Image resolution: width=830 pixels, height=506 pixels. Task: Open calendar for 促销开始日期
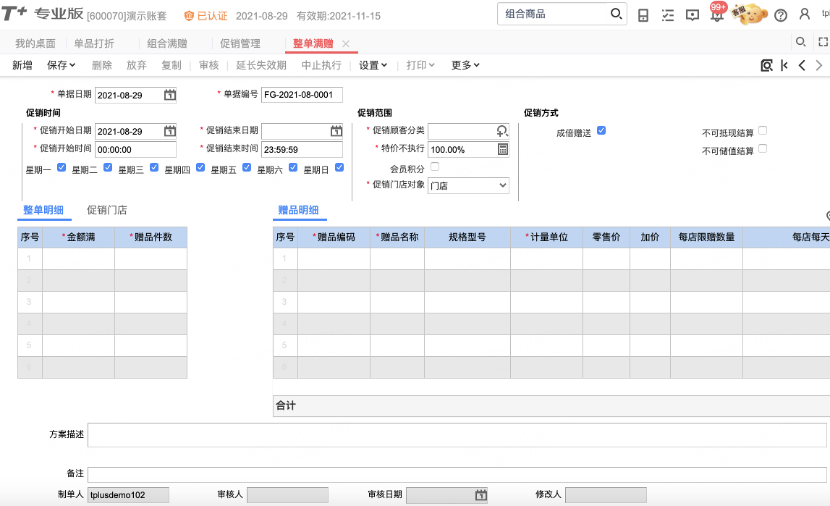point(169,131)
